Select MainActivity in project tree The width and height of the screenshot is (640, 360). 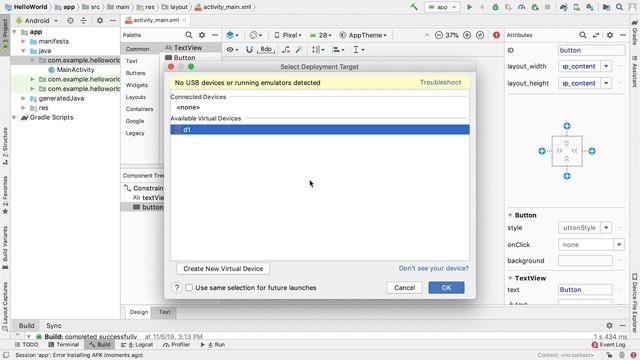(75, 70)
